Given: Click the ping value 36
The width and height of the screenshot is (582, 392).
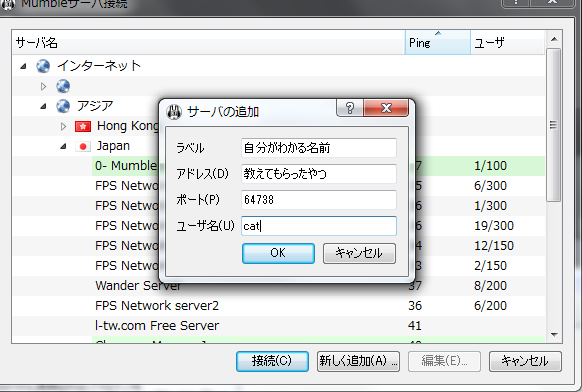Looking at the screenshot, I should (x=415, y=306).
